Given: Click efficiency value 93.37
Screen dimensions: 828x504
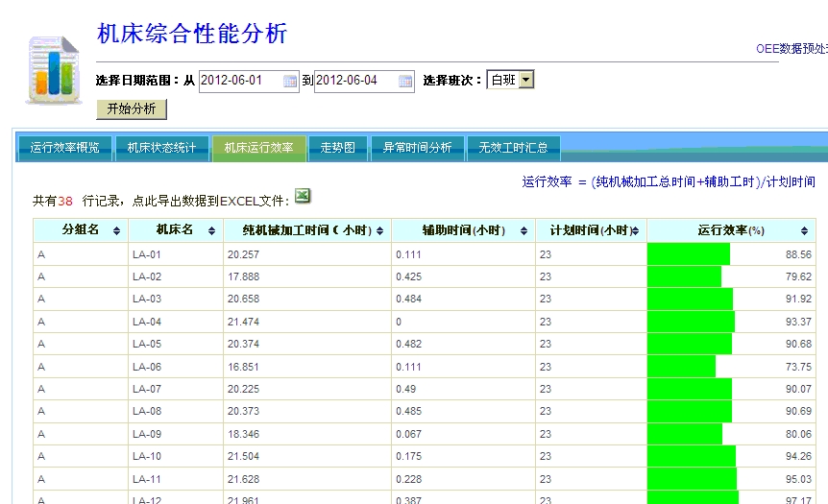Looking at the screenshot, I should (798, 322).
